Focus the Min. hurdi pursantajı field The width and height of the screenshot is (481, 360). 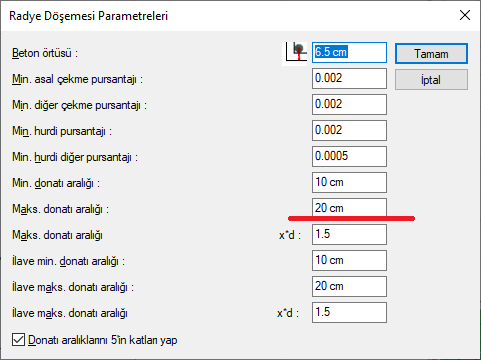(x=349, y=130)
